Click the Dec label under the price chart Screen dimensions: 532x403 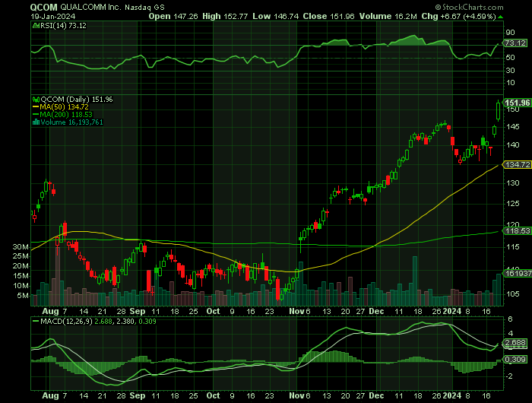[x=376, y=311]
